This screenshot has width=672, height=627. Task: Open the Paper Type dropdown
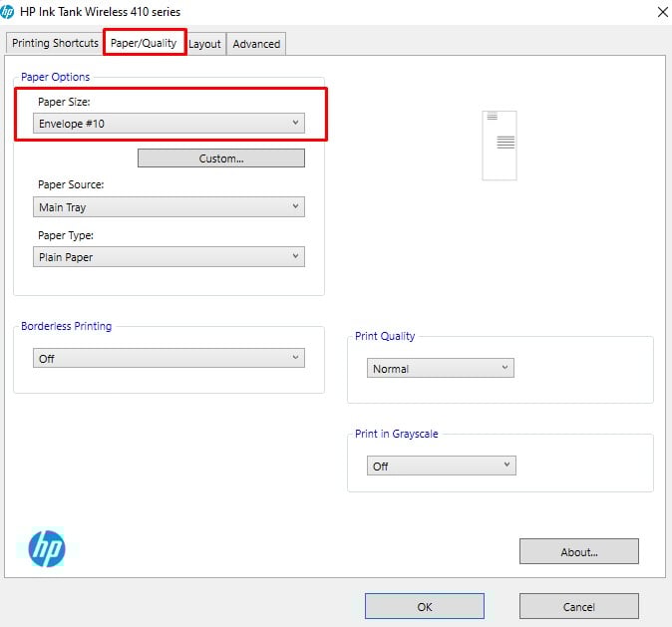coord(168,257)
